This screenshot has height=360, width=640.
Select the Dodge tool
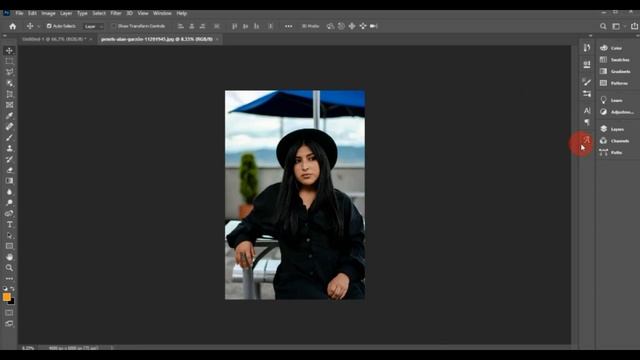(9, 203)
